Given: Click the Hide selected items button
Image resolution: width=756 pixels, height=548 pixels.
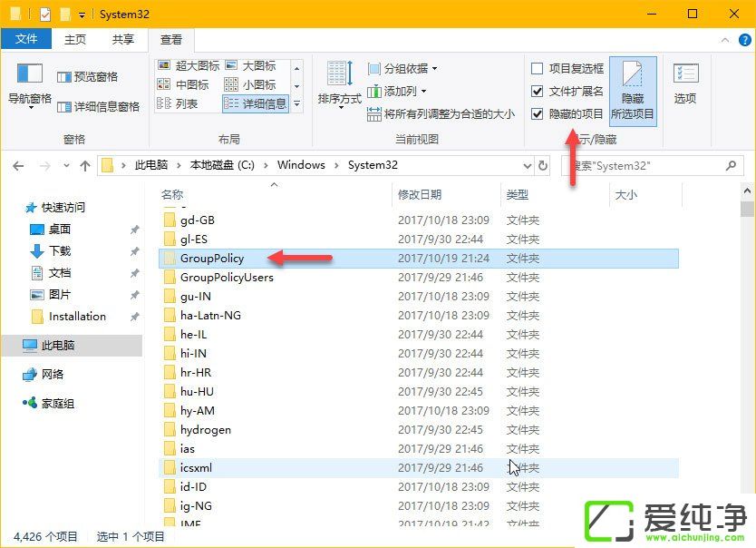Looking at the screenshot, I should click(633, 91).
